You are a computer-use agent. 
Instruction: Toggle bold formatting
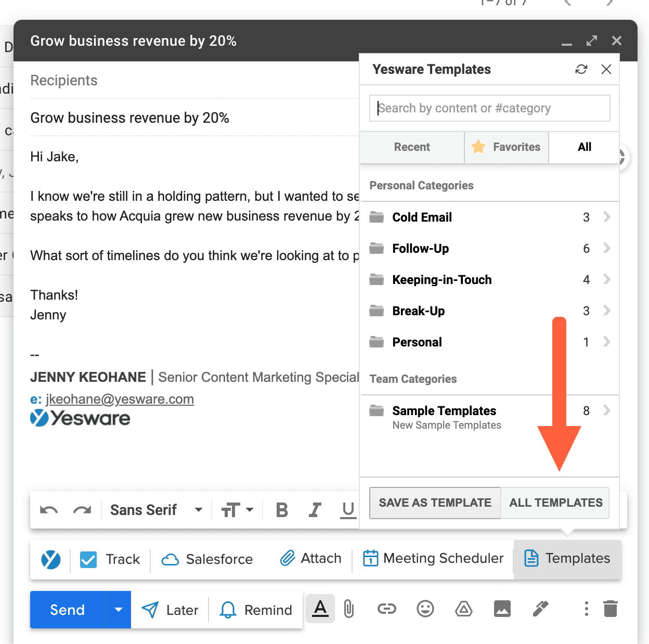click(281, 510)
